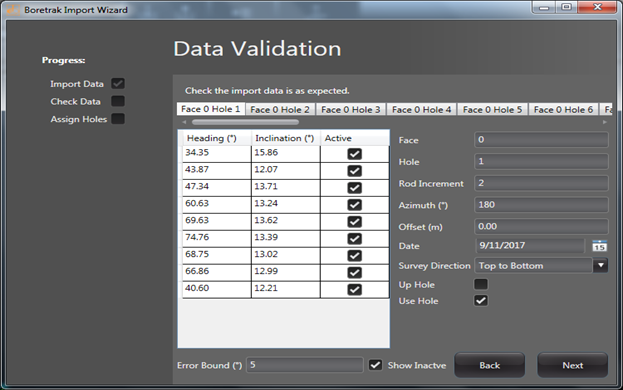Click the Azimuth input field
The width and height of the screenshot is (623, 390).
coord(541,205)
